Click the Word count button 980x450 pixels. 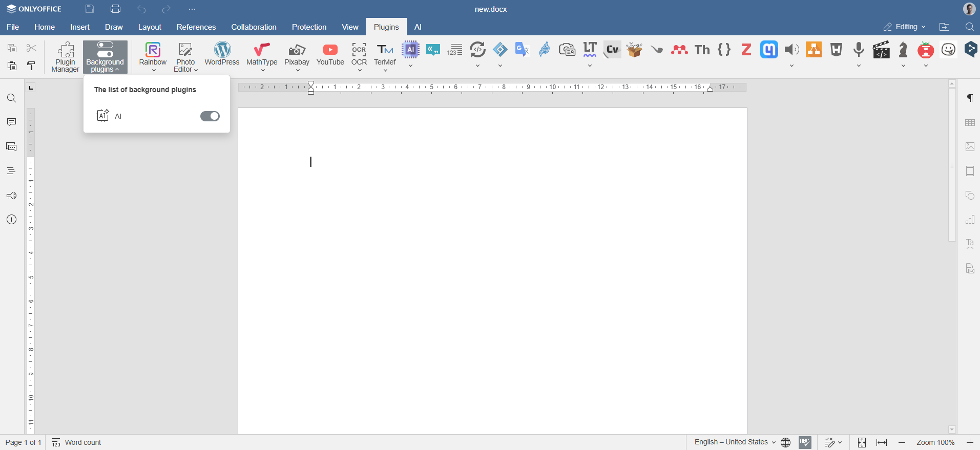(77, 442)
